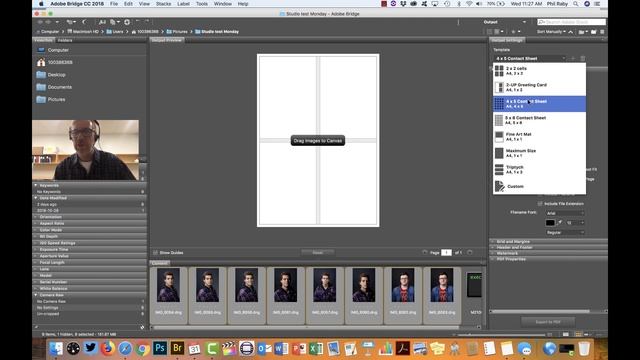The width and height of the screenshot is (640, 360).
Task: Collapse the Camera Raw filter section
Action: 36,295
